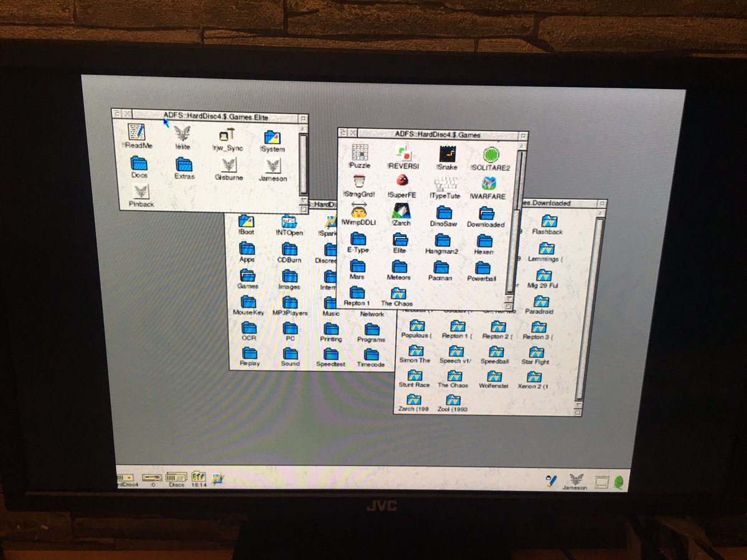Screen dimensions: 747x560
Task: Select the !rjw_Sync hammer icon
Action: (227, 135)
